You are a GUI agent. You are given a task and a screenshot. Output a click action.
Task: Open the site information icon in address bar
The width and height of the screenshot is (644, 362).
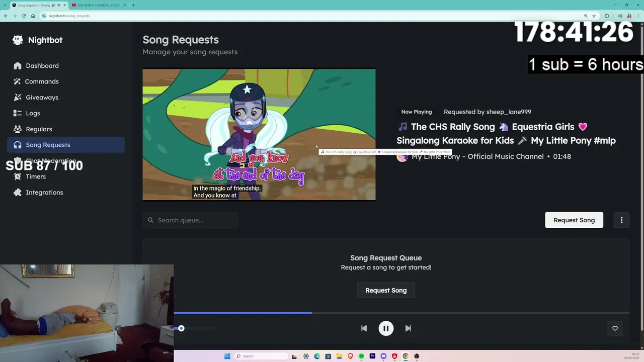pos(44,16)
